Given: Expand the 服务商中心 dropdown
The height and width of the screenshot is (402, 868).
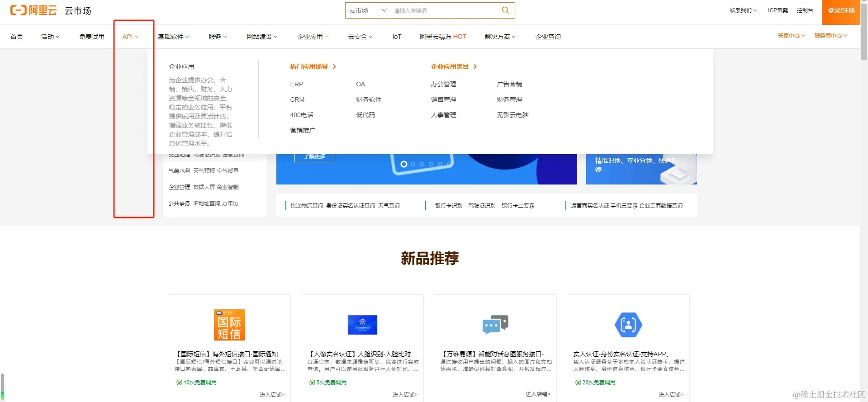Looking at the screenshot, I should point(830,35).
